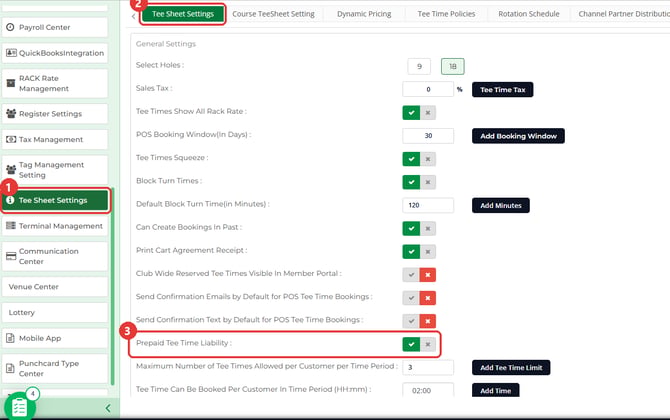
Task: Open Payroll Center in the sidebar
Action: tap(55, 27)
